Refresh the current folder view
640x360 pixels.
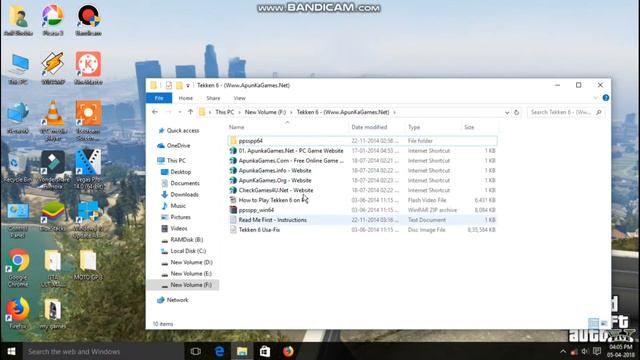[x=516, y=112]
